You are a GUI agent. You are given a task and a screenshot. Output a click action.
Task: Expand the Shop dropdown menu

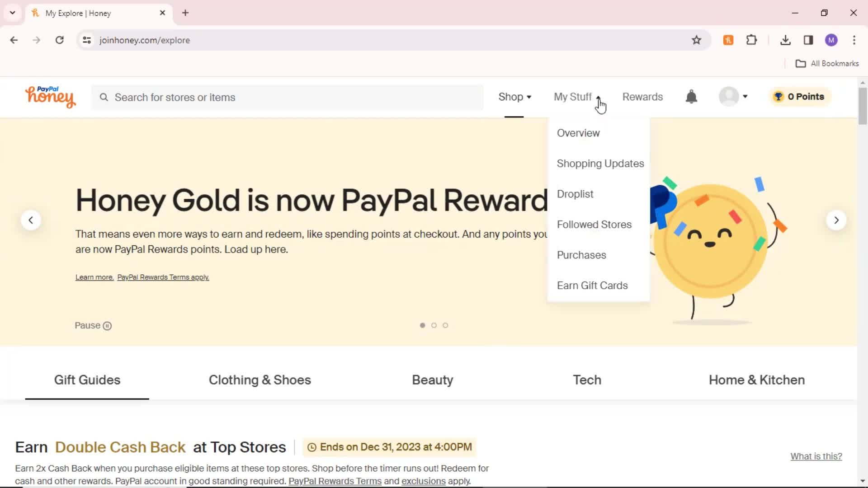click(514, 97)
